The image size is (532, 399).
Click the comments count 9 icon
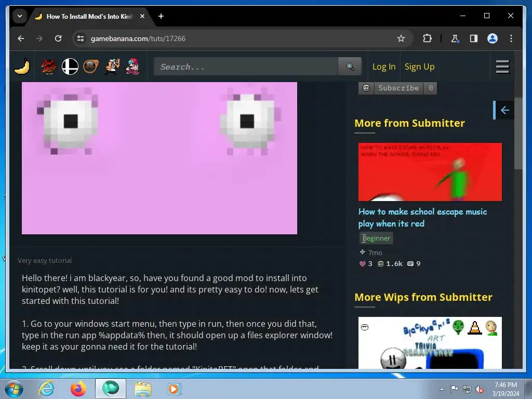[x=414, y=263]
